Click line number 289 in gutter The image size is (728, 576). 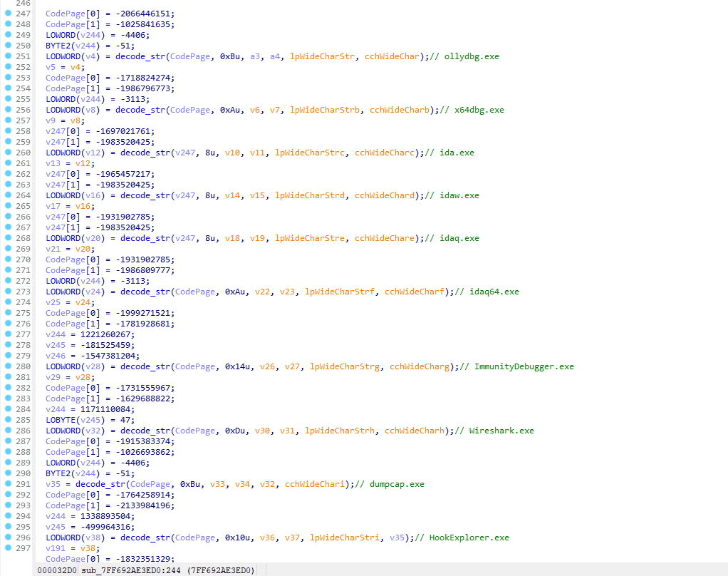click(23, 462)
